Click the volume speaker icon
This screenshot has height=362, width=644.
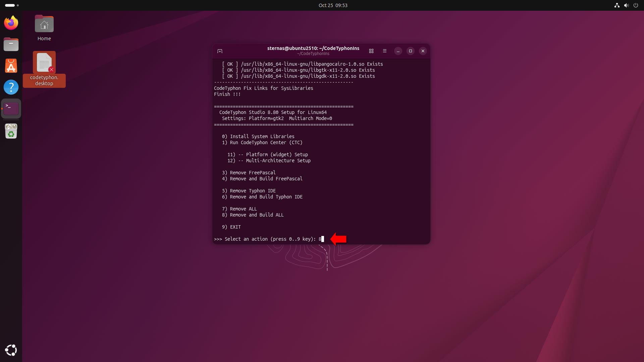click(x=626, y=5)
